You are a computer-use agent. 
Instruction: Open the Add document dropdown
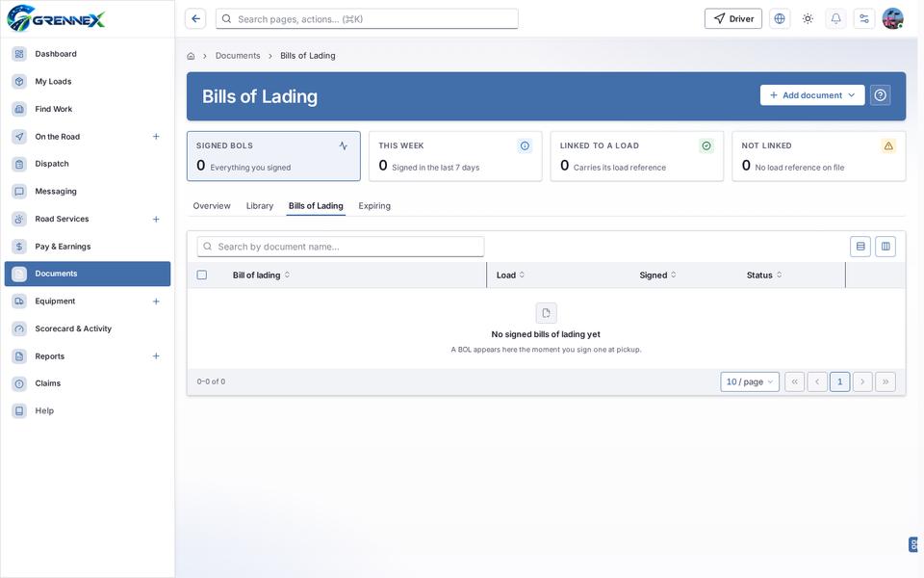[812, 95]
